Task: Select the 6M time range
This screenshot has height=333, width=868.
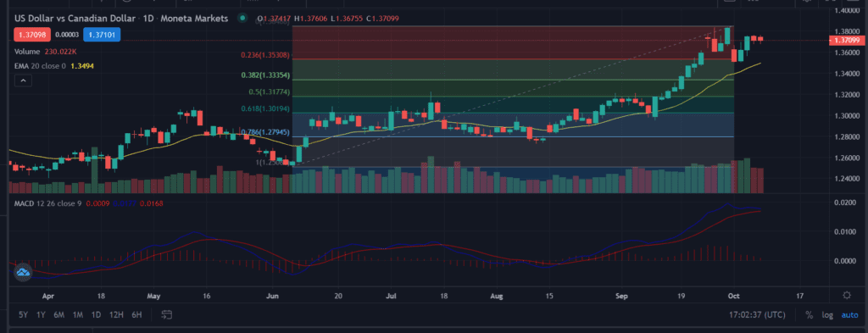Action: click(59, 314)
